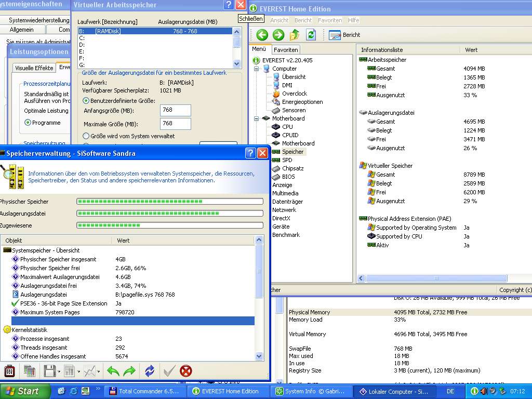Viewport: 532px width, 399px height.
Task: Open System Info taskbar button
Action: point(311,391)
